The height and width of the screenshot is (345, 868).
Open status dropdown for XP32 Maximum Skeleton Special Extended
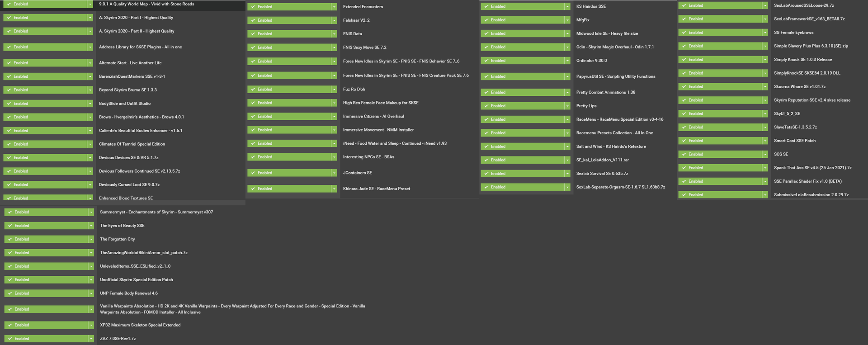click(x=91, y=325)
